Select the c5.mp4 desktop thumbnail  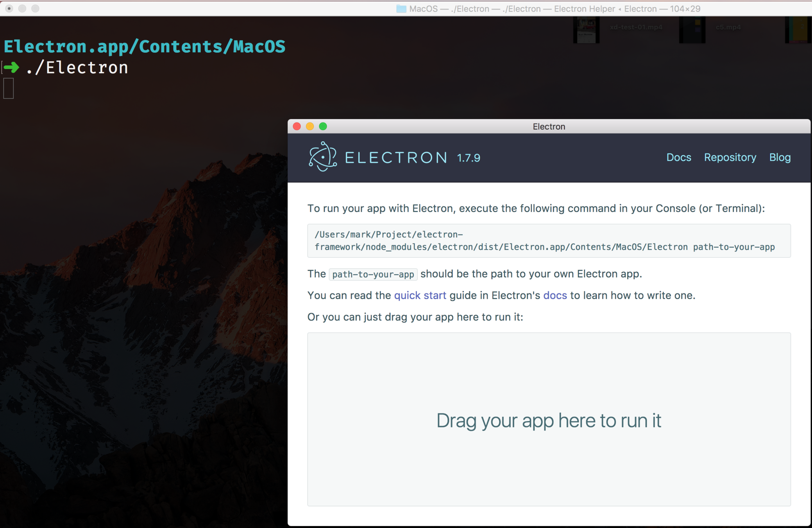coord(692,29)
